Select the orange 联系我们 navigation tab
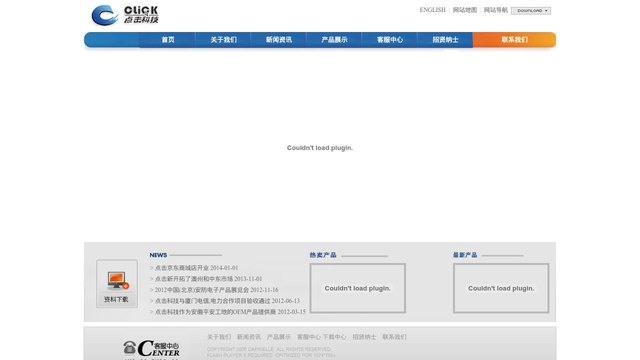This screenshot has height=360, width=640. [x=514, y=40]
